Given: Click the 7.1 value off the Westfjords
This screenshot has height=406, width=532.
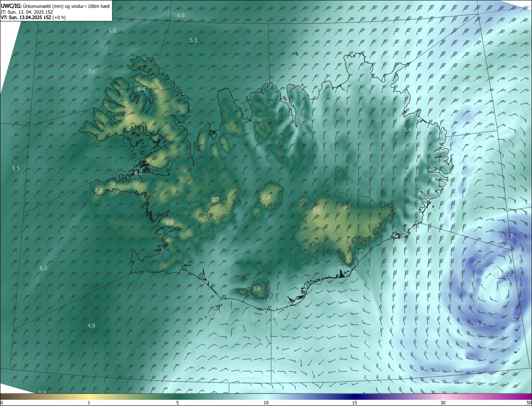Looking at the screenshot, I should click(91, 72).
